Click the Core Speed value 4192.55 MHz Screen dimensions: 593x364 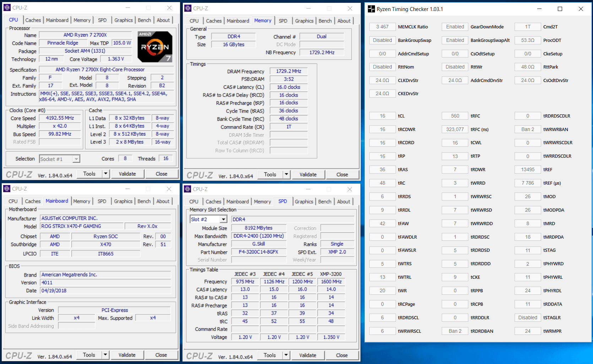[60, 118]
